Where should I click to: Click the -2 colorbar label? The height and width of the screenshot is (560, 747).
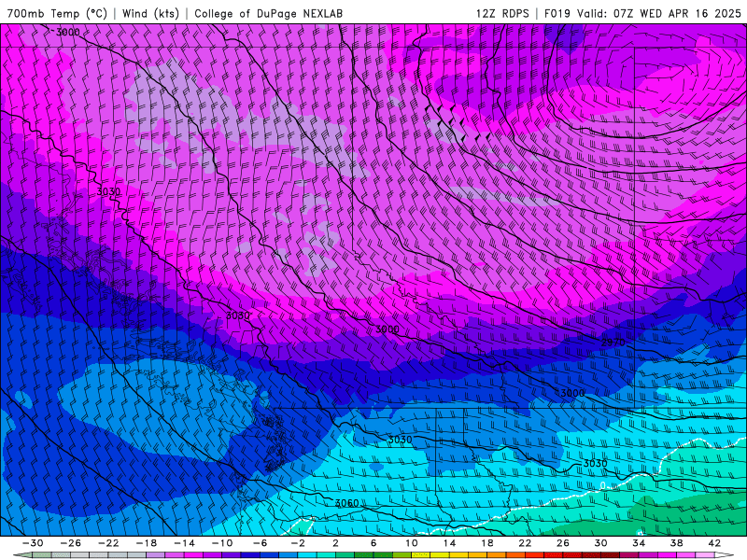click(297, 543)
